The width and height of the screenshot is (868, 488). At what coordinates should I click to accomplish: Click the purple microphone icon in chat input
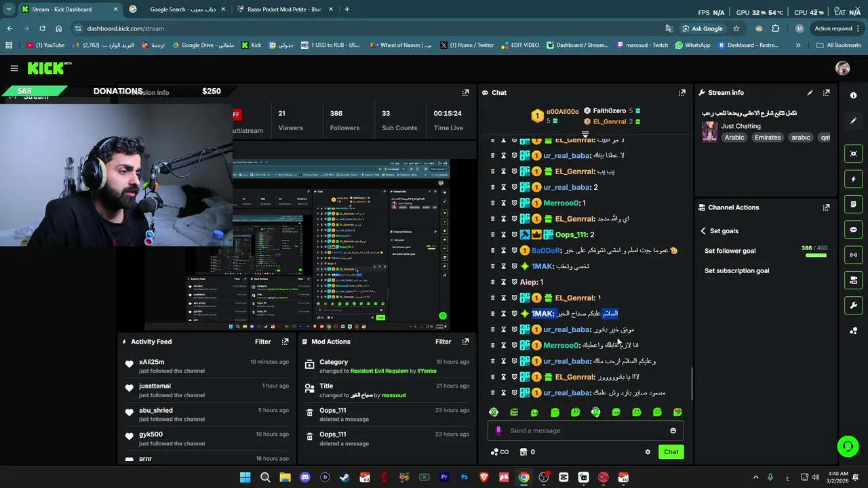498,430
